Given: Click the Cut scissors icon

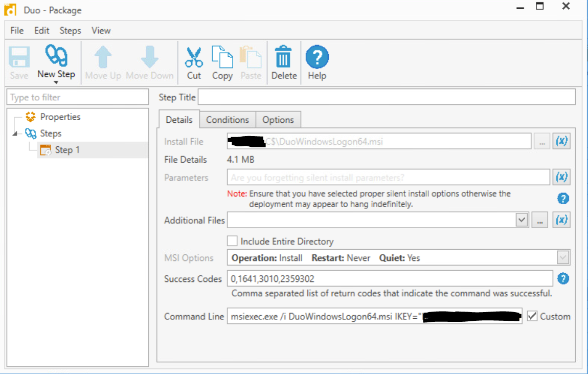Looking at the screenshot, I should pyautogui.click(x=194, y=56).
